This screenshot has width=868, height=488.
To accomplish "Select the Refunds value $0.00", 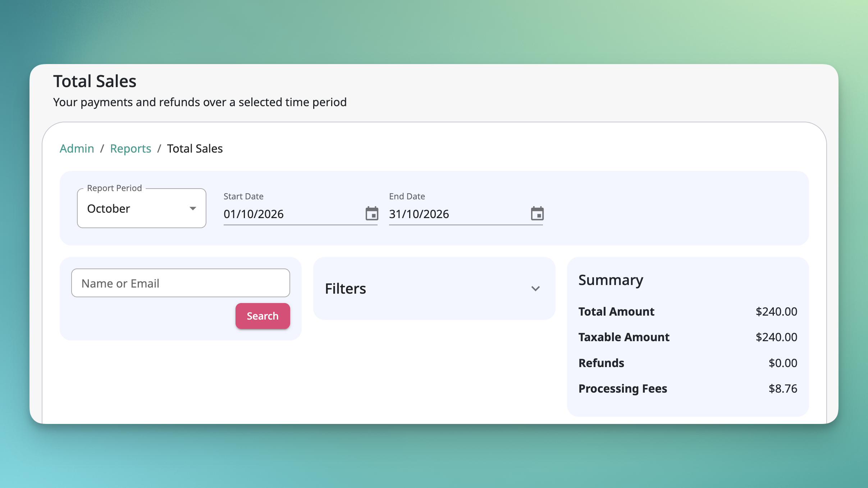I will (783, 363).
